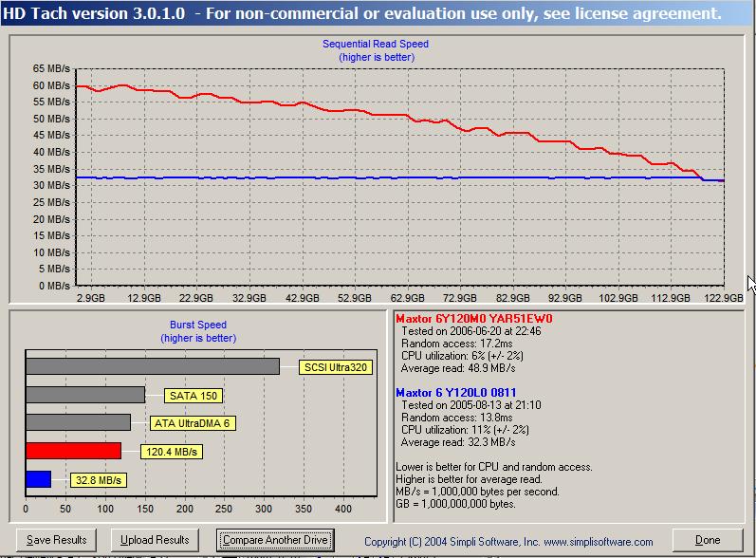Image resolution: width=756 pixels, height=558 pixels.
Task: Click the gray SATA 150 bar
Action: 85,395
